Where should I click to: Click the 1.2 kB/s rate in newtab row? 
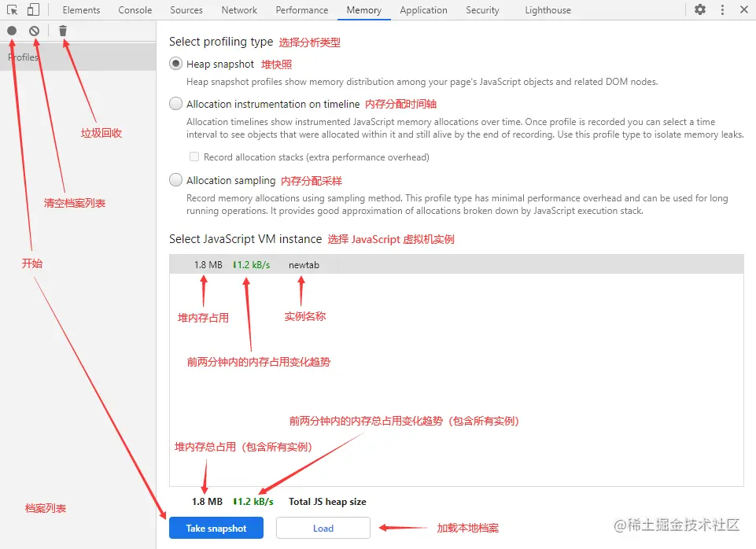point(251,264)
